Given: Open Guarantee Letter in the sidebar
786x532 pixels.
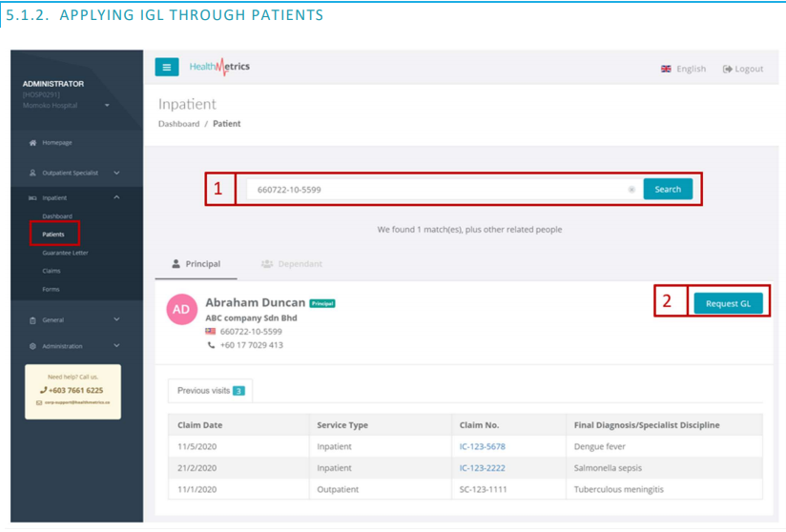Looking at the screenshot, I should (65, 253).
